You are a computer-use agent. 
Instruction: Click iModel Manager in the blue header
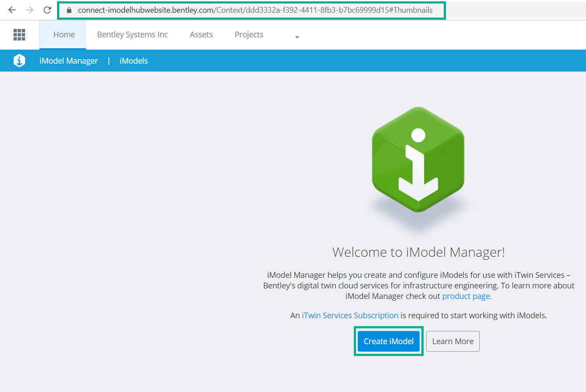(68, 61)
